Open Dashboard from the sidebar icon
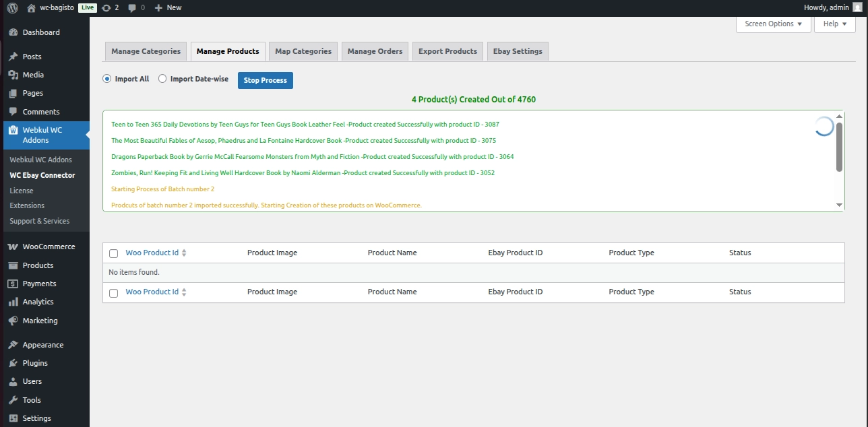 click(13, 32)
